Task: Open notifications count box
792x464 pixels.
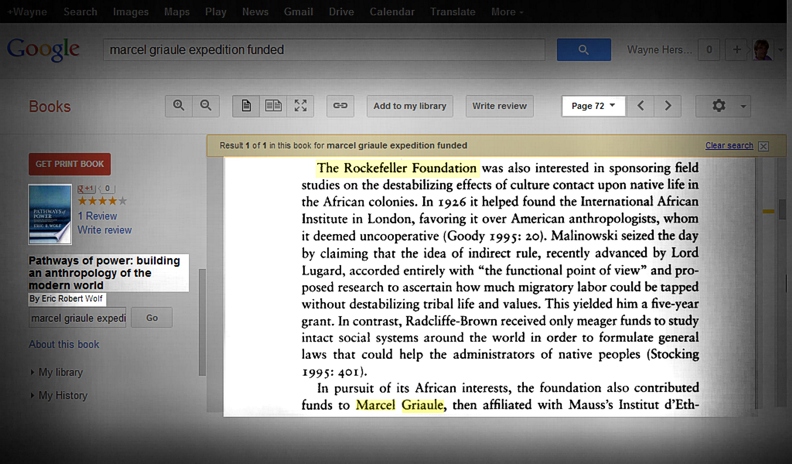Action: point(709,49)
